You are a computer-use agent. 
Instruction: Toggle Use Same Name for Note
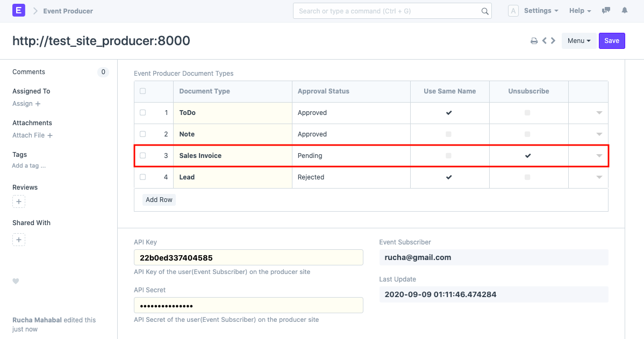(449, 134)
